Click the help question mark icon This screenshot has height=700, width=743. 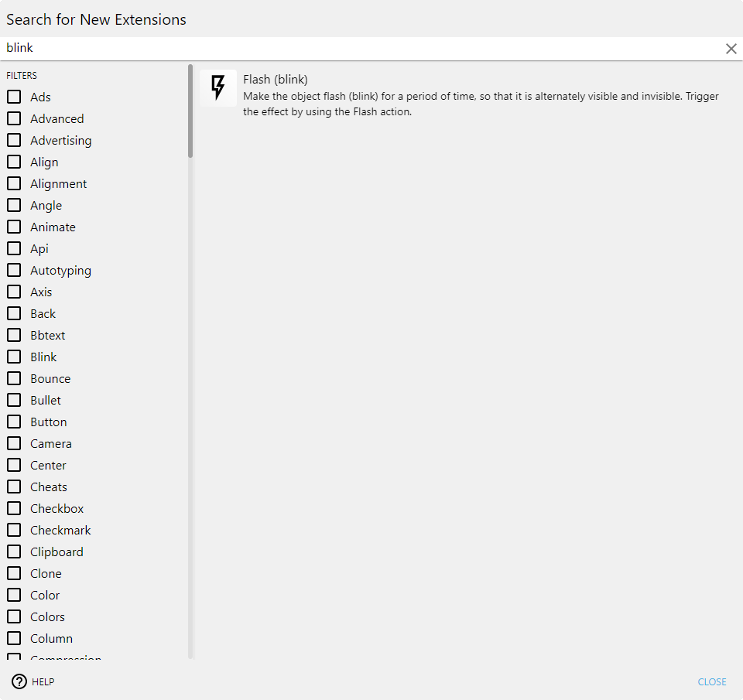tap(19, 681)
